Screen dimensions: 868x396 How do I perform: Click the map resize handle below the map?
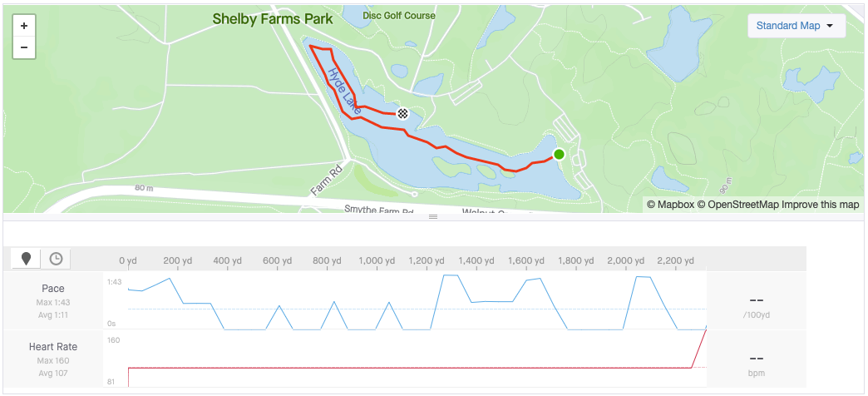432,216
